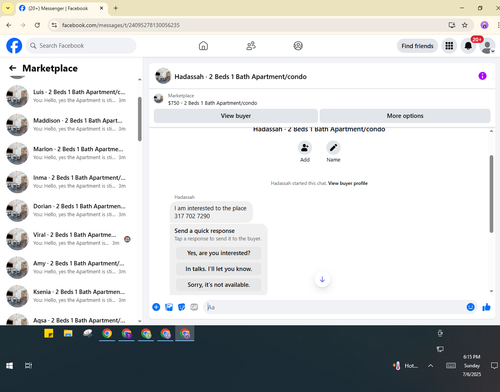Jump to latest message arrow button
500x392 pixels.
[322, 279]
